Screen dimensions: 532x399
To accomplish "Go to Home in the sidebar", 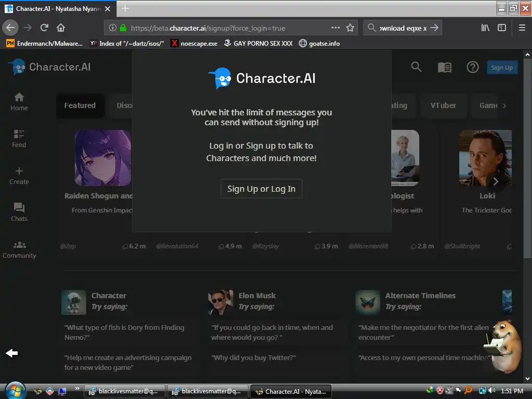I will (x=19, y=102).
